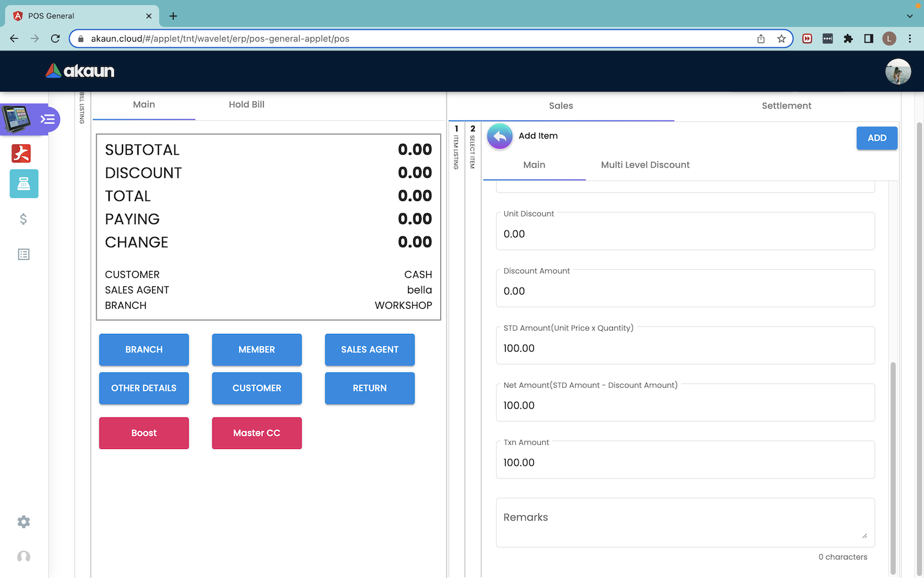Choose Master CC payment
The height and width of the screenshot is (578, 924).
click(257, 433)
